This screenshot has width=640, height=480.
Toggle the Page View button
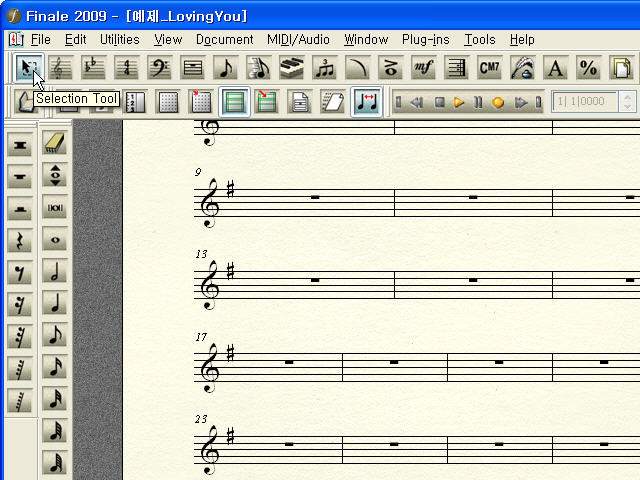(299, 102)
